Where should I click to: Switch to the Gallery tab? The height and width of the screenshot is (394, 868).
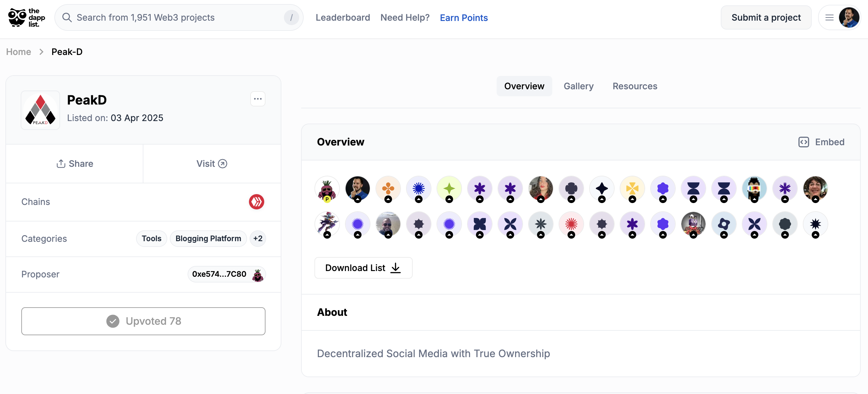pyautogui.click(x=579, y=86)
